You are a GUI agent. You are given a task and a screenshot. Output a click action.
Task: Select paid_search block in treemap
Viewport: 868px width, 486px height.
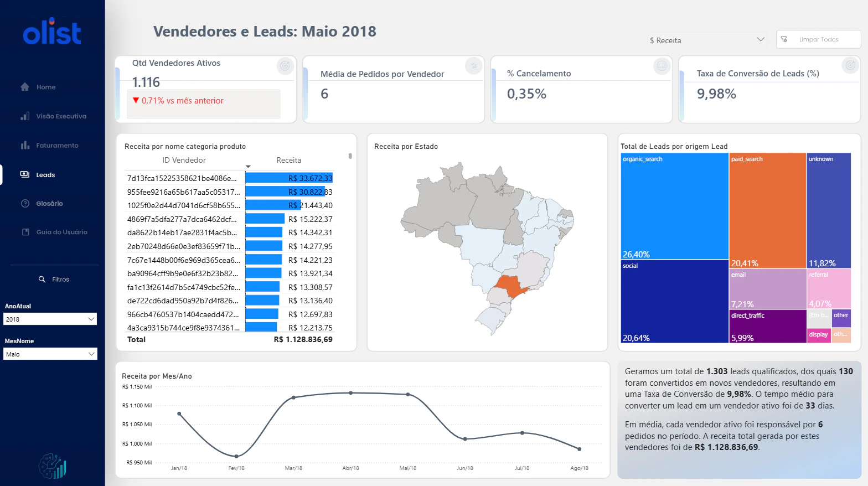[767, 210]
